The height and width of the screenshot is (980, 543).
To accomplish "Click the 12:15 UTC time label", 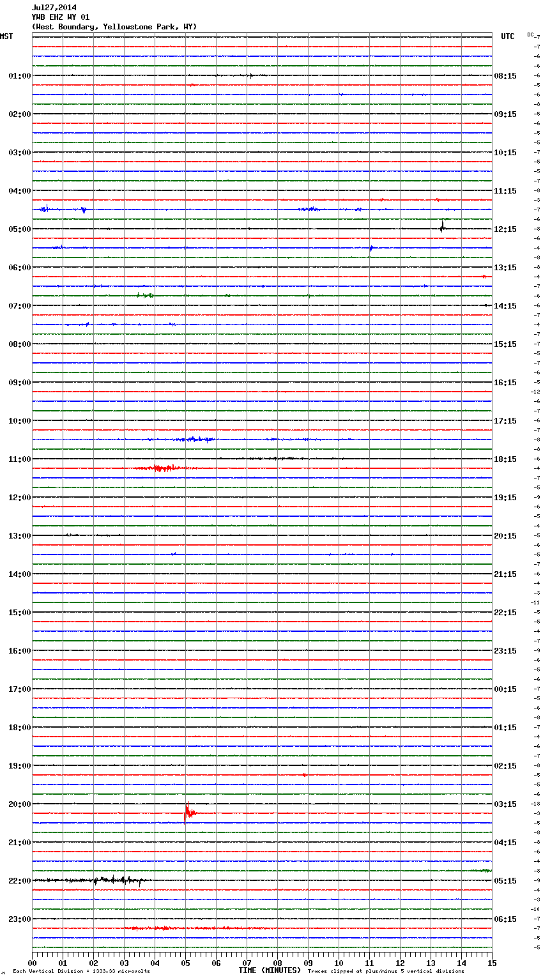I will click(505, 229).
